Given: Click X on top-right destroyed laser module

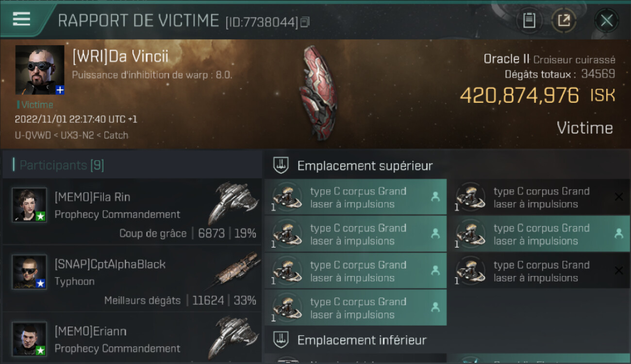Looking at the screenshot, I should 618,197.
